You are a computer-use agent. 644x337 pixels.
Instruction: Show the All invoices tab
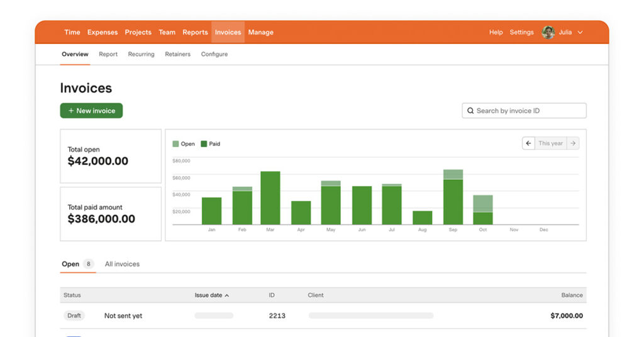(x=122, y=264)
